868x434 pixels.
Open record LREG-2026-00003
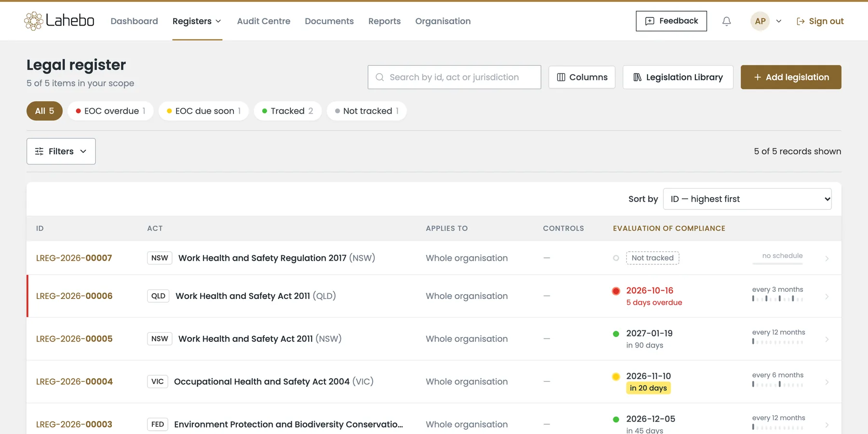tap(74, 424)
